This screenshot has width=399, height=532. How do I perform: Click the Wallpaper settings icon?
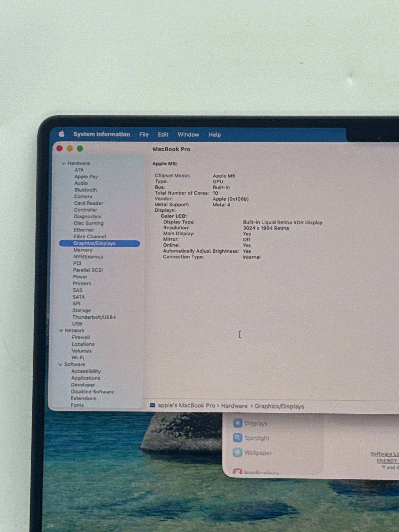238,452
